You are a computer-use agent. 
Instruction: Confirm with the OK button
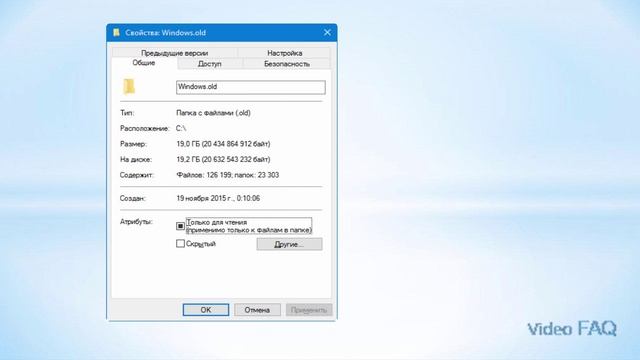(x=206, y=310)
